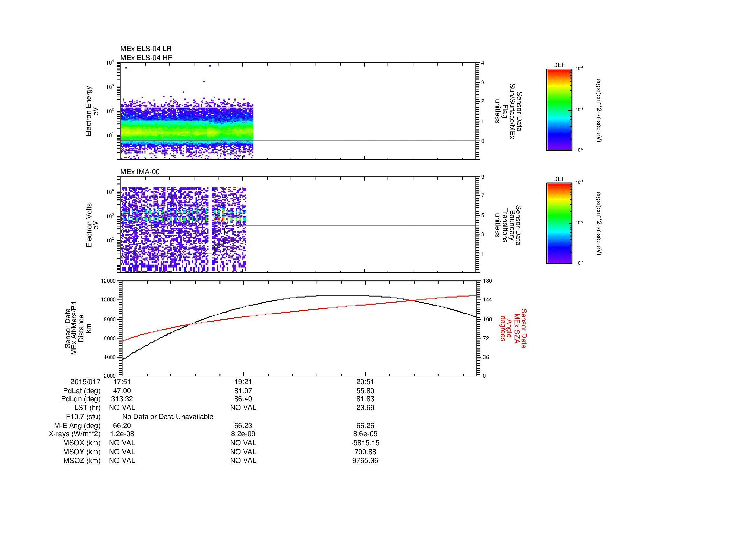Click MSOX value -9815.15
The image size is (756, 534).
[x=365, y=443]
